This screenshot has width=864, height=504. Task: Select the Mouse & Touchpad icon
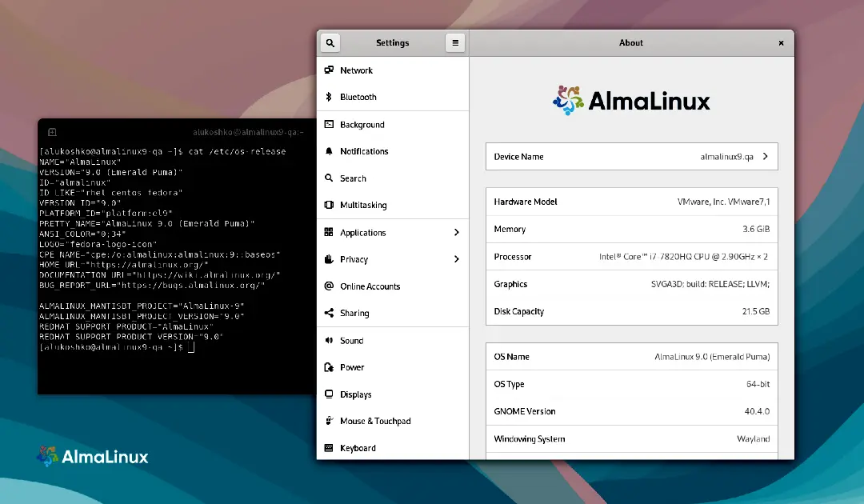click(x=330, y=421)
